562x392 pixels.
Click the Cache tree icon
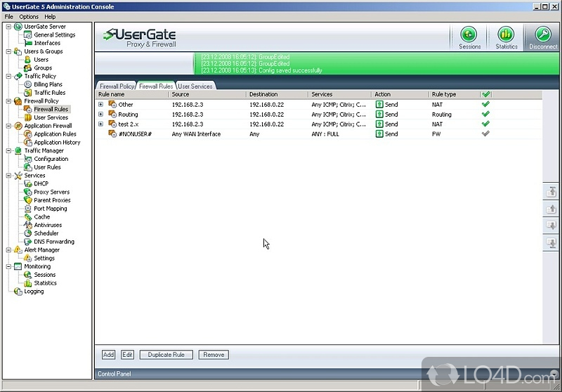27,217
